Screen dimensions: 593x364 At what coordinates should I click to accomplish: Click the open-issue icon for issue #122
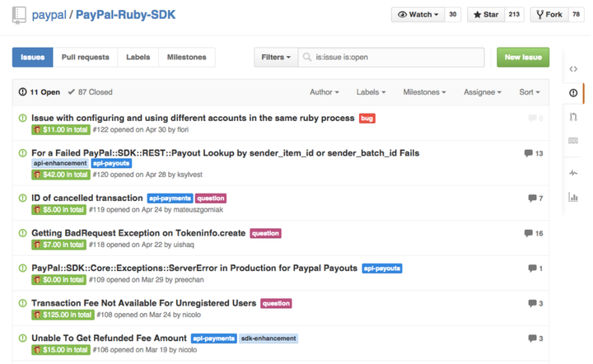23,119
